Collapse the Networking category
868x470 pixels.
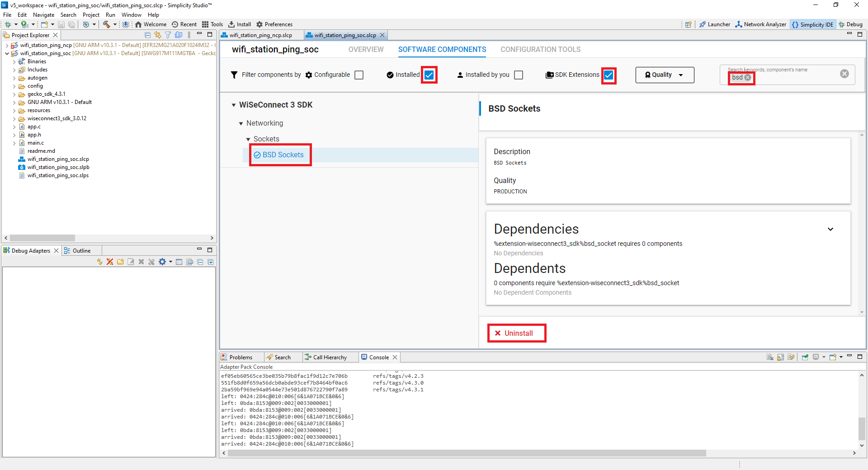tap(241, 123)
